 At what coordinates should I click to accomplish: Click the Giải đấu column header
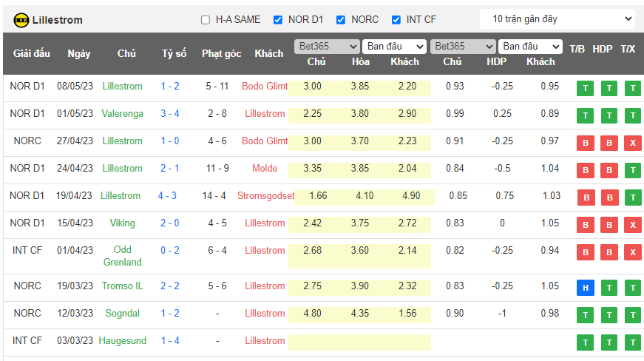click(32, 54)
